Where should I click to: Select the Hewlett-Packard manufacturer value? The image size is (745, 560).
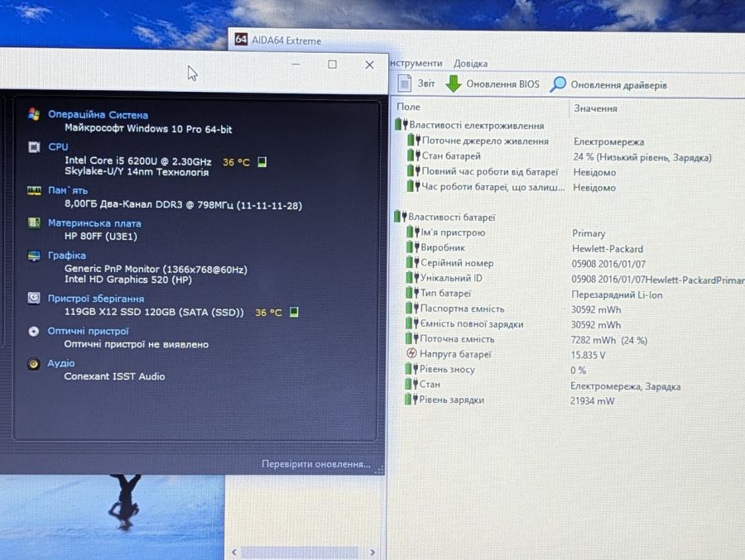[608, 249]
